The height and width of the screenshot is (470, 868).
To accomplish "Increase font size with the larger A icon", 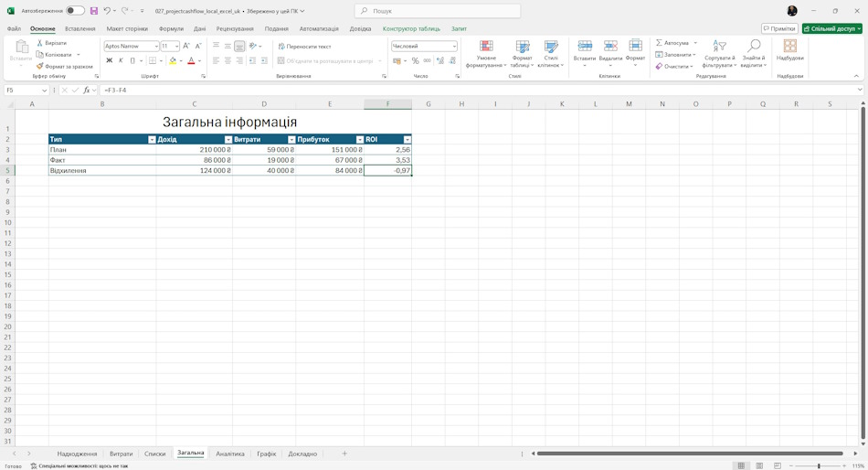I will coord(186,46).
